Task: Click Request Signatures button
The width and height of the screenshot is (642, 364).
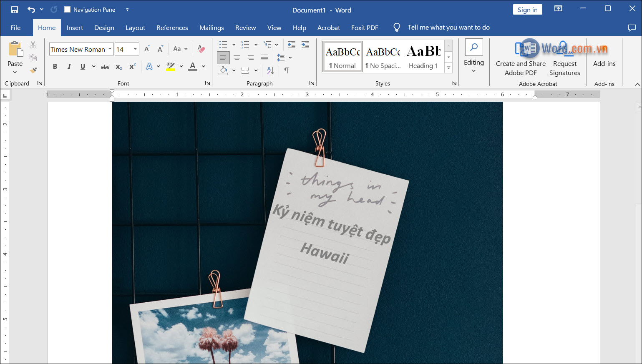Action: pos(564,59)
